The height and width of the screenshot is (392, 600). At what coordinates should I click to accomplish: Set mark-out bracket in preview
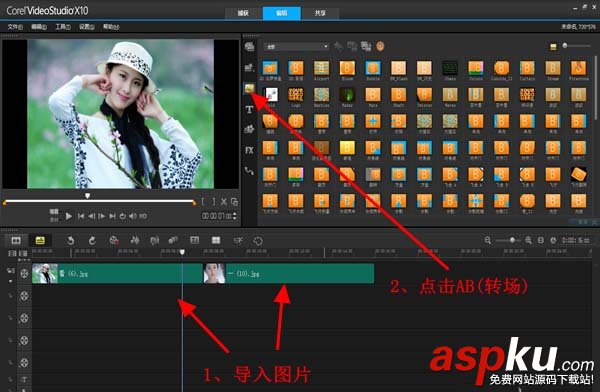pyautogui.click(x=214, y=202)
